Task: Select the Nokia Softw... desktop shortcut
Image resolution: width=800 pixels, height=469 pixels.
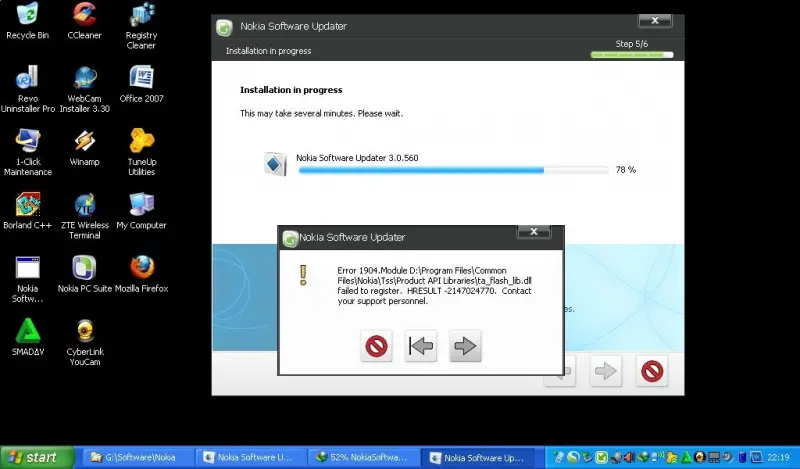Action: [28, 279]
